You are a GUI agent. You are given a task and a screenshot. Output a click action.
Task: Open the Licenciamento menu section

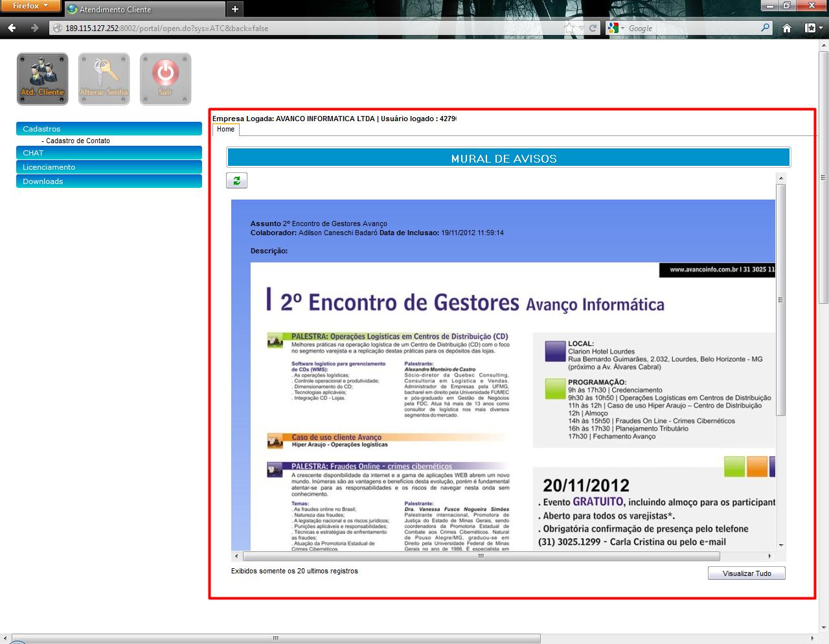pyautogui.click(x=109, y=167)
